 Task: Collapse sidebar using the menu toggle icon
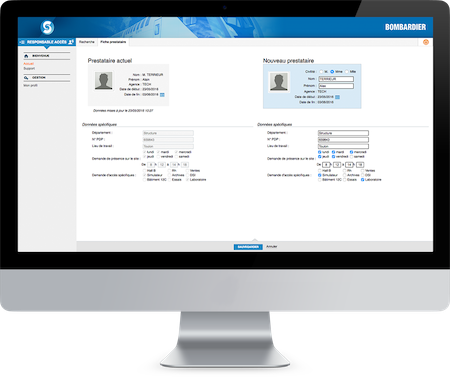coord(22,42)
